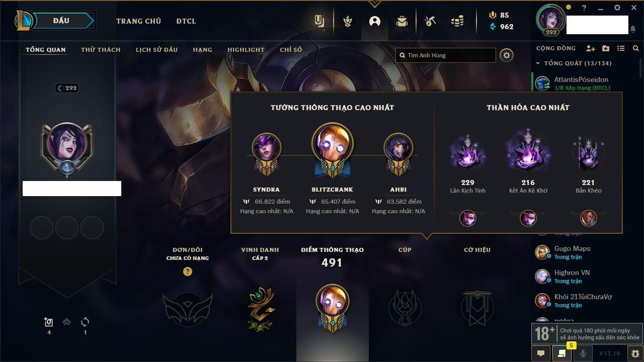Toggle the chat window button

(x=541, y=353)
